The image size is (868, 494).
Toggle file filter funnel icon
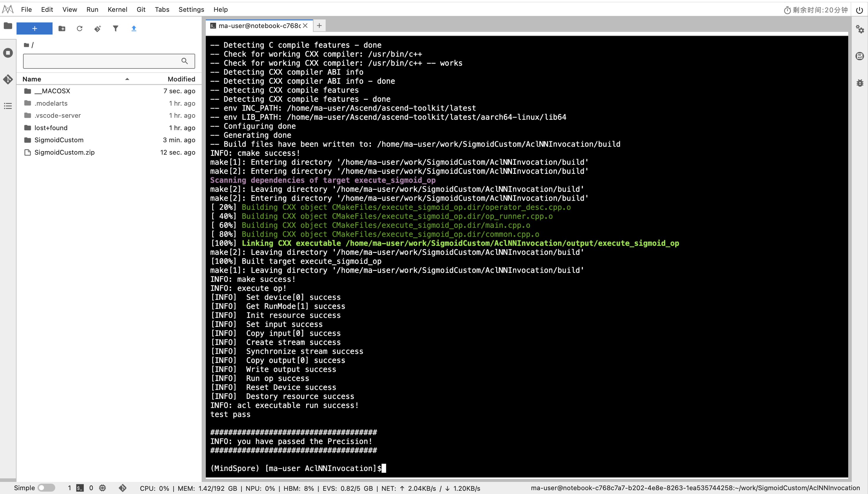click(116, 29)
